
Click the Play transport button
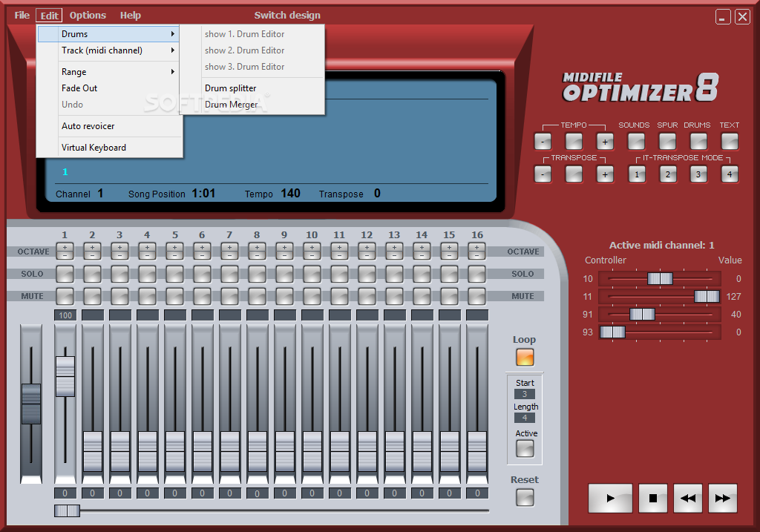610,498
